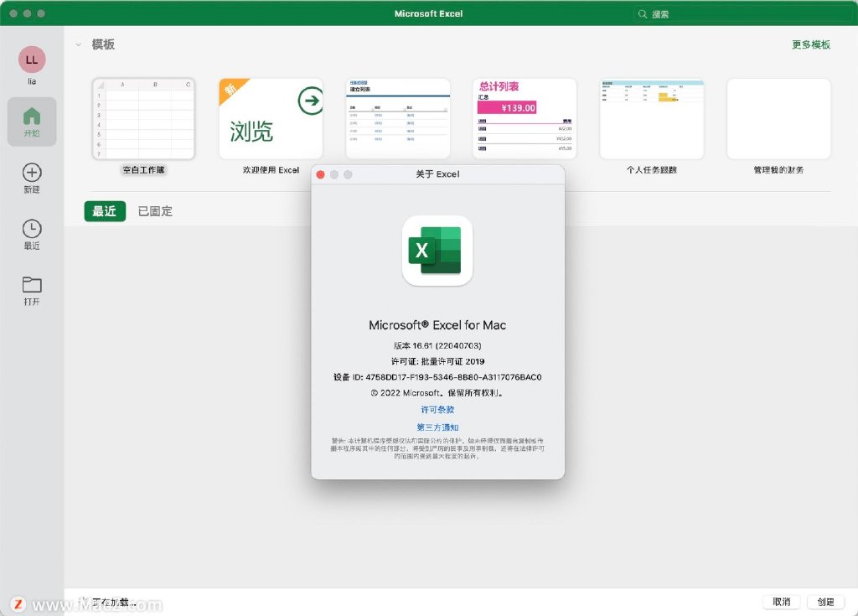
Task: Click the LL account avatar
Action: [x=32, y=60]
